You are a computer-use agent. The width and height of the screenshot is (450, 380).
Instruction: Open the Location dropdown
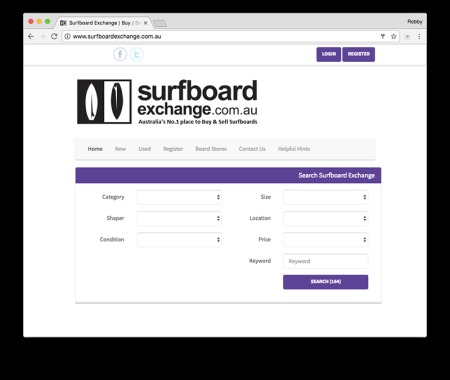(x=326, y=218)
